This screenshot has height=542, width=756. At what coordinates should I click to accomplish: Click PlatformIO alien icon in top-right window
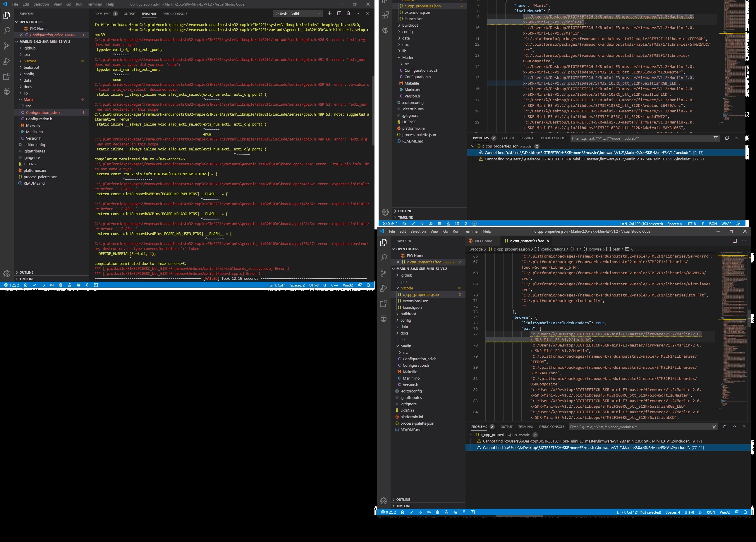tap(385, 30)
